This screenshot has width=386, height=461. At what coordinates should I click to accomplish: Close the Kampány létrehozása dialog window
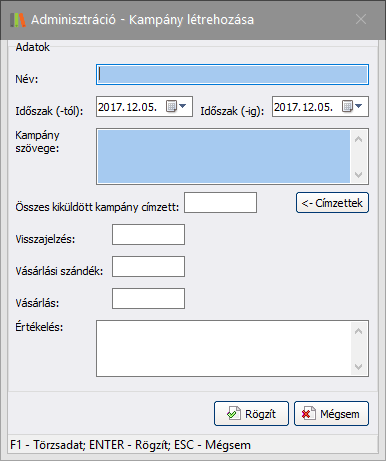[x=361, y=19]
